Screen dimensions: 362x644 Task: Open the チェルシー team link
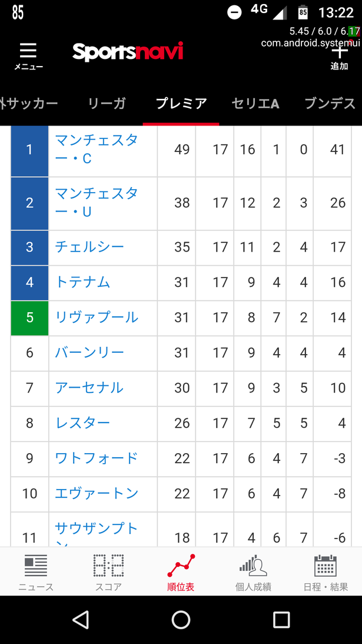(89, 247)
